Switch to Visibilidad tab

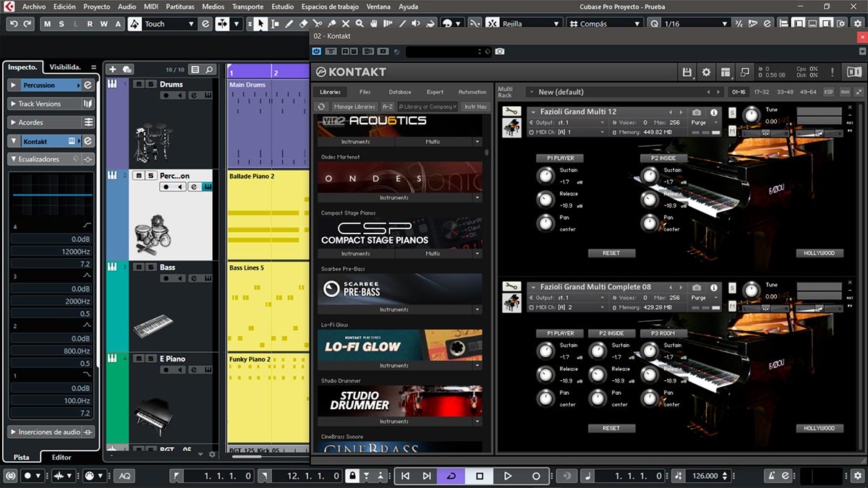[65, 67]
